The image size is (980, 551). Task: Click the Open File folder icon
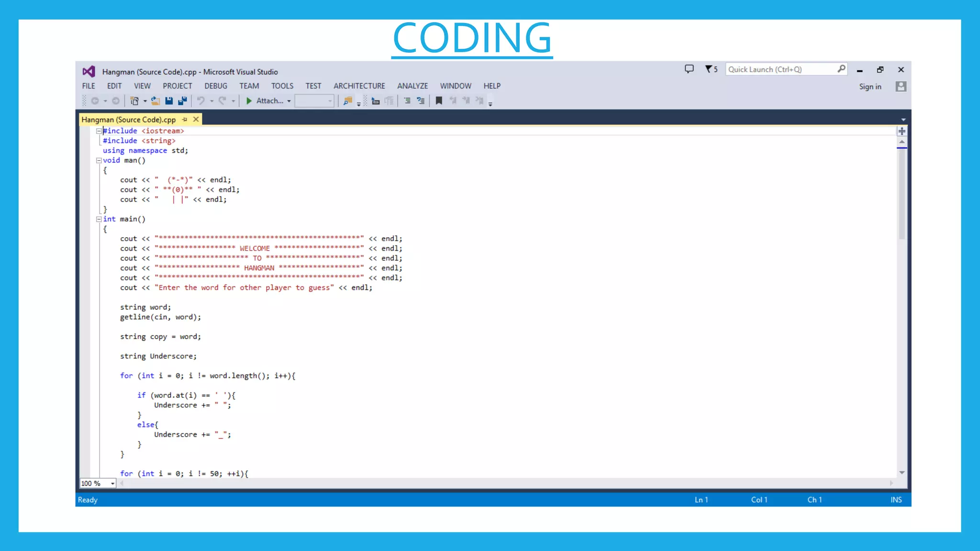(156, 100)
